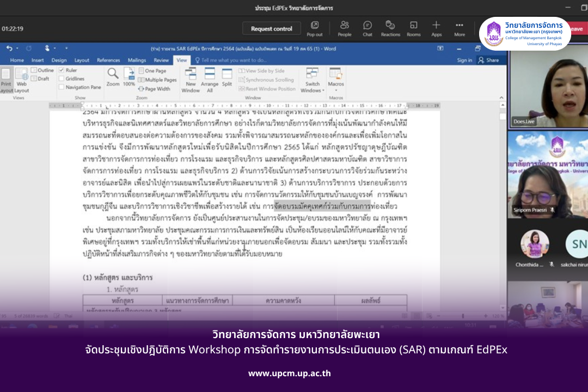Open the Layout tab

82,60
